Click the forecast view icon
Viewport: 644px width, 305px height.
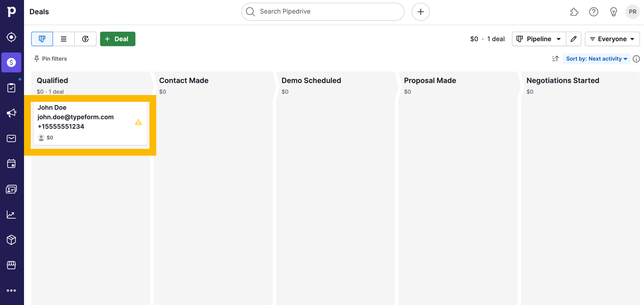click(85, 39)
